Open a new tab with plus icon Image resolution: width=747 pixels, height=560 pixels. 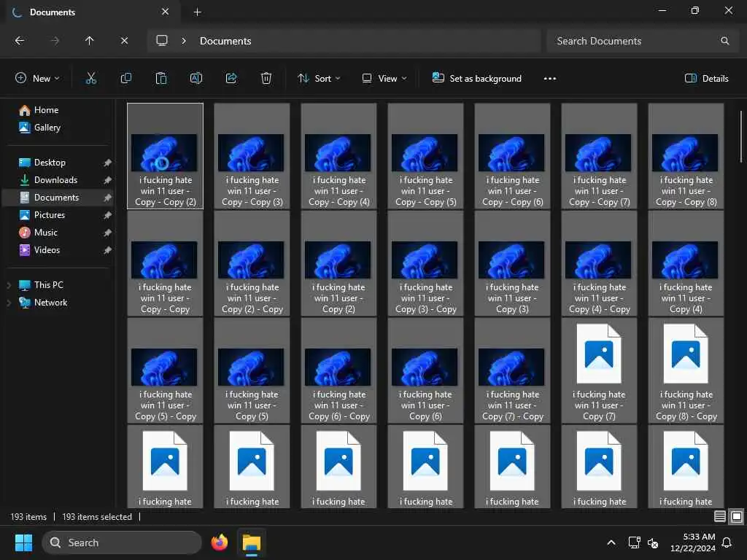[x=197, y=12]
